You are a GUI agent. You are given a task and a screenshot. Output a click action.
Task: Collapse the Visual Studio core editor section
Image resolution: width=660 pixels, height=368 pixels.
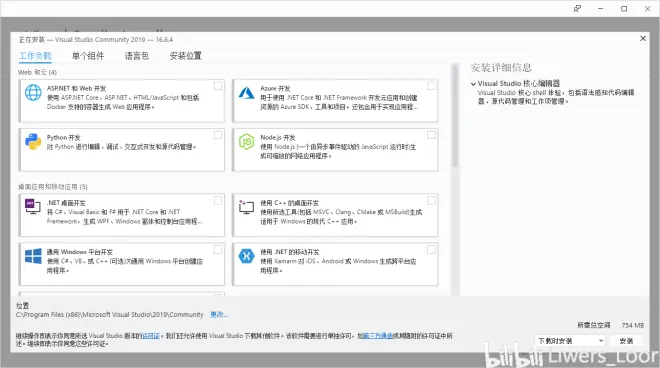474,84
